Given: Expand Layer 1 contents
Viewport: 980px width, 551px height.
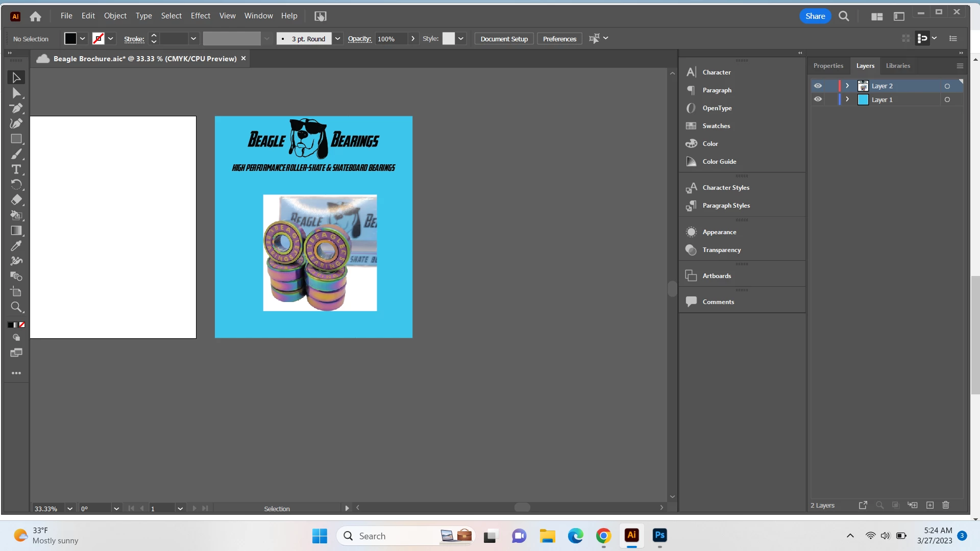Looking at the screenshot, I should click(x=847, y=99).
